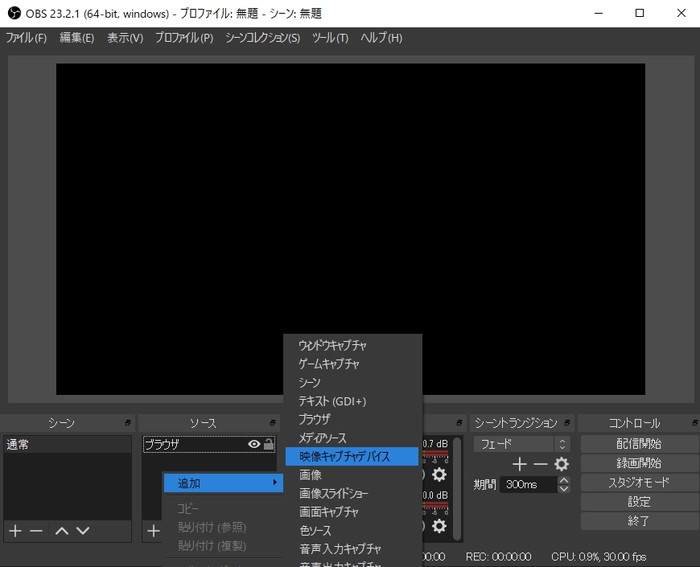Undock the シーントランジション panel via its float icon
The image size is (700, 567).
coord(567,422)
